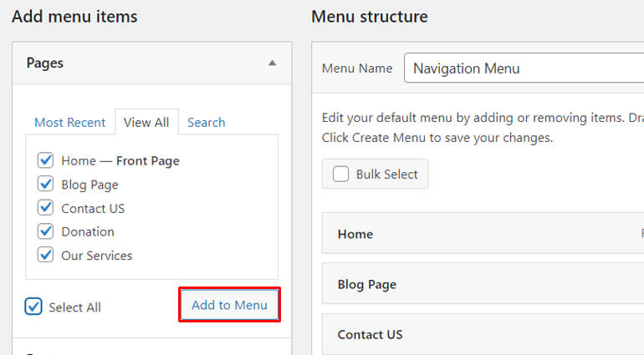Untick the Our Services checkbox
This screenshot has width=644, height=355.
pyautogui.click(x=46, y=256)
